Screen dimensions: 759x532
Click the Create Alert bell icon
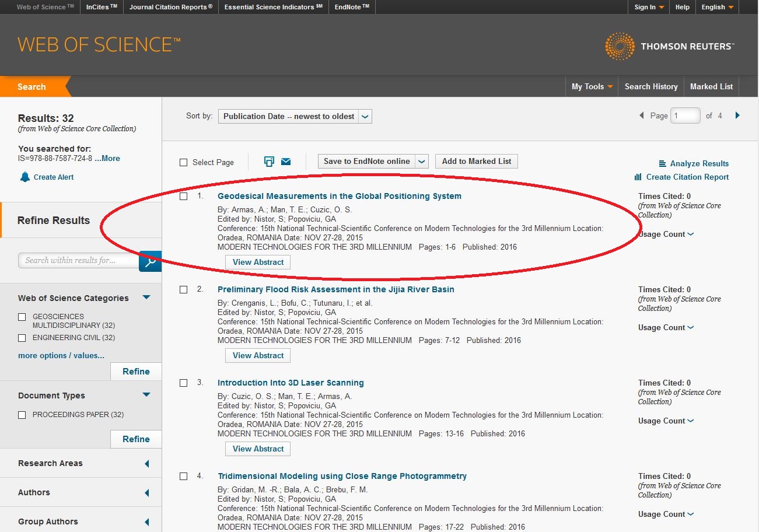pyautogui.click(x=25, y=177)
